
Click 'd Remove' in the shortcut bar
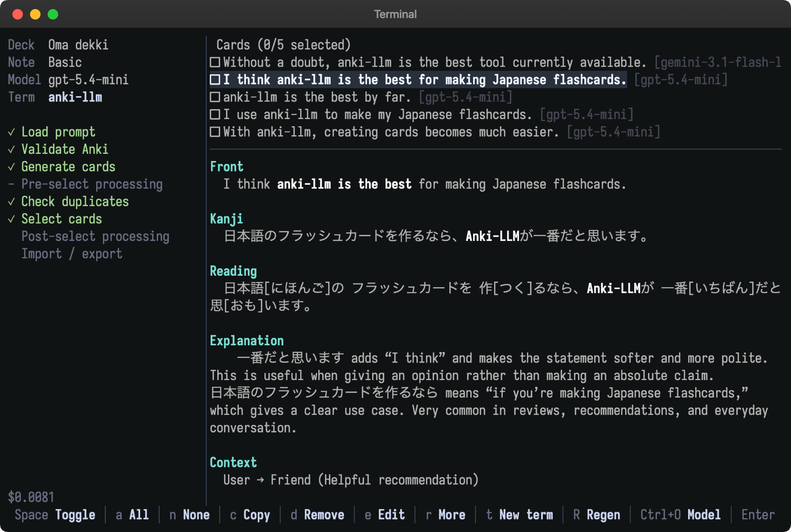click(317, 515)
